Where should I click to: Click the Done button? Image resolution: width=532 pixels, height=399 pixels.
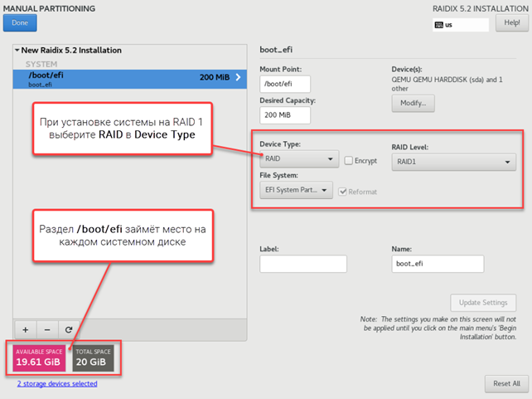point(20,23)
